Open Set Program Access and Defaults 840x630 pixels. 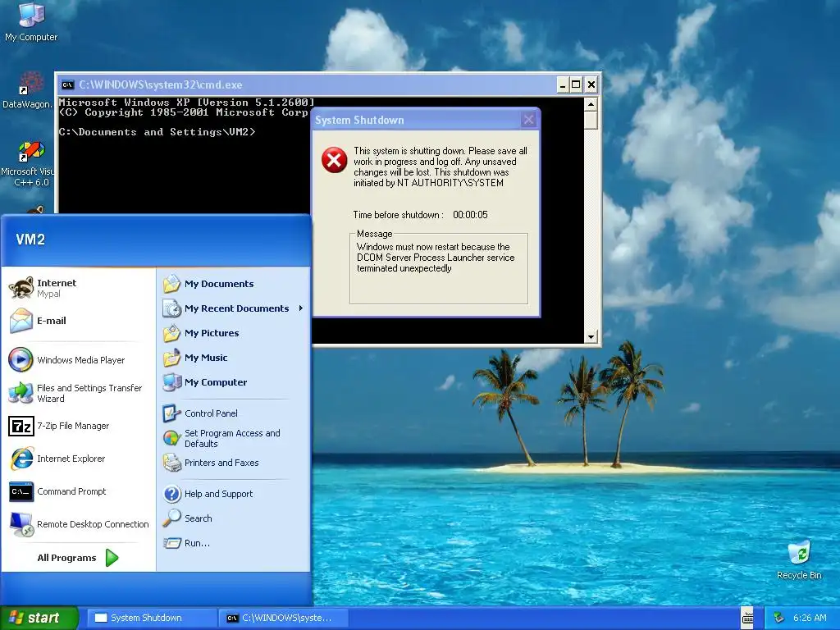pos(233,438)
